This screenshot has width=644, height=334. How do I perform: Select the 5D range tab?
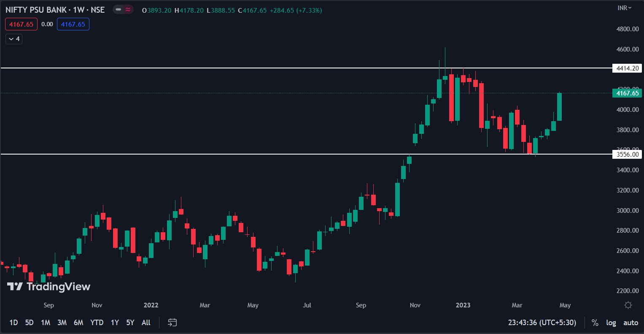pyautogui.click(x=29, y=323)
